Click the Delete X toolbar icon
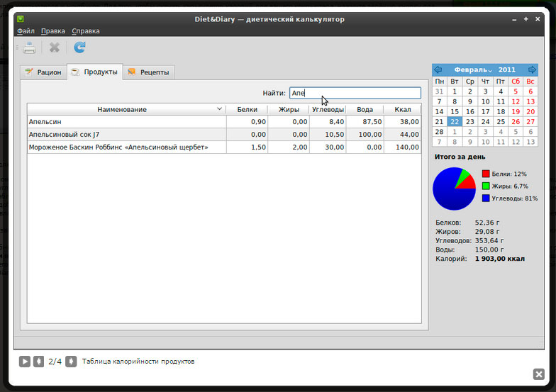 point(55,47)
